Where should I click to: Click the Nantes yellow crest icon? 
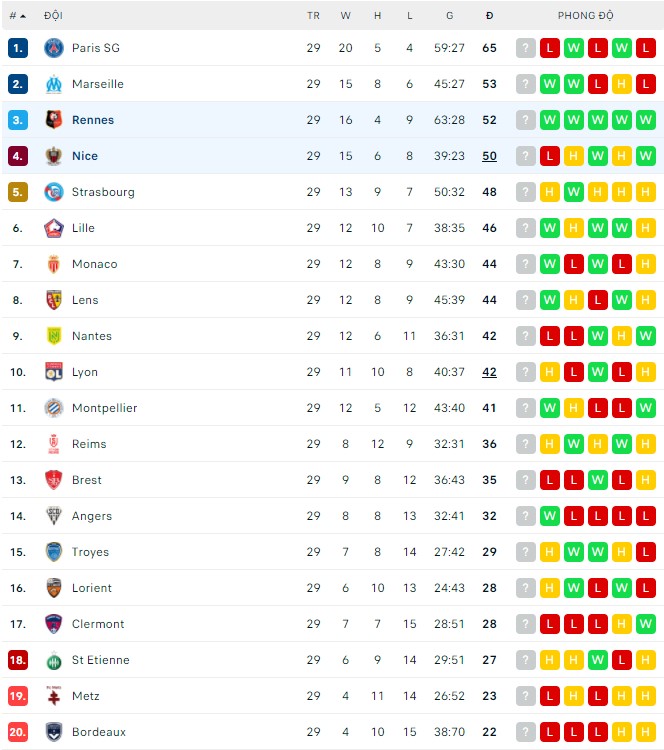tap(54, 336)
